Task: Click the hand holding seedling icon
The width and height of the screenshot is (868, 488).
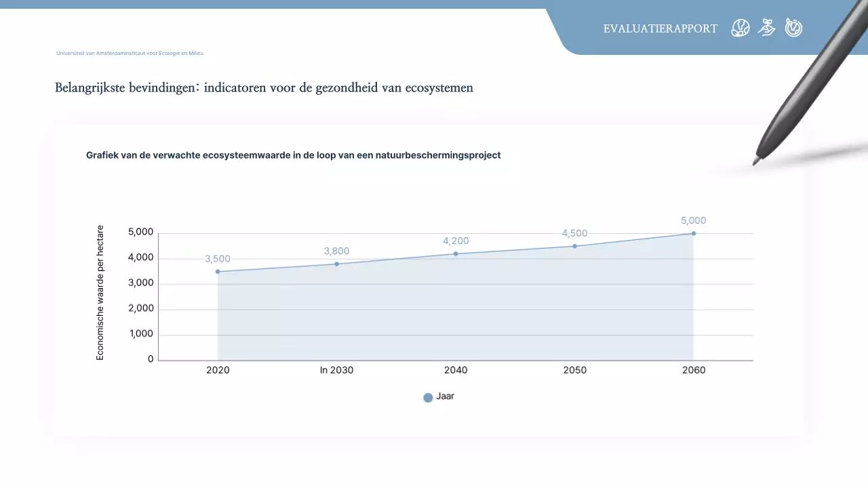Action: click(x=767, y=28)
